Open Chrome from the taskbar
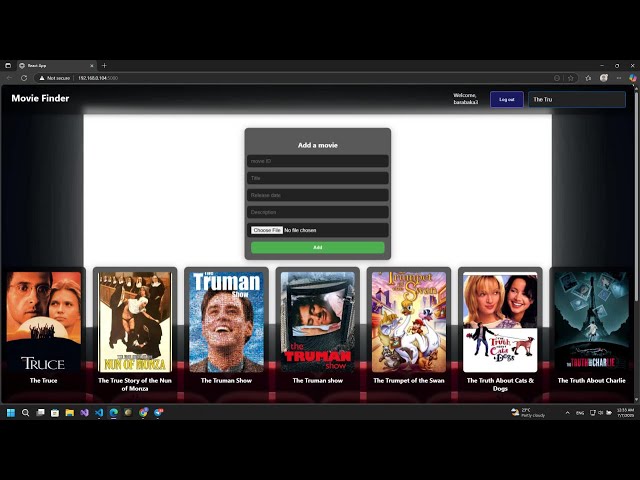The image size is (640, 480). click(x=143, y=413)
